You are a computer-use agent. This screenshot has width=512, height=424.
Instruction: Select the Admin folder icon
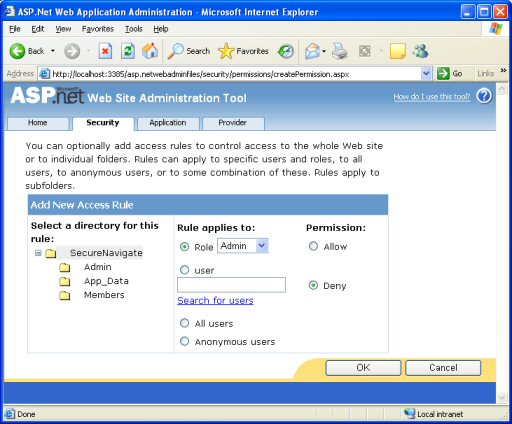pyautogui.click(x=65, y=267)
